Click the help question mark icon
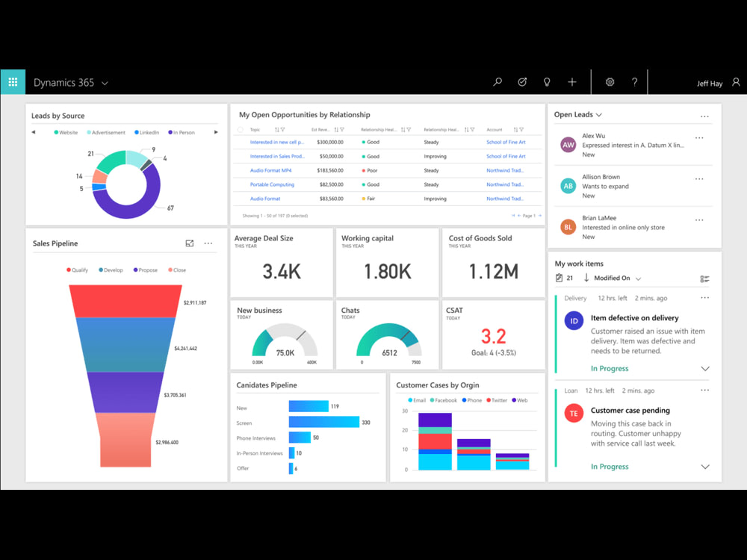 coord(634,82)
